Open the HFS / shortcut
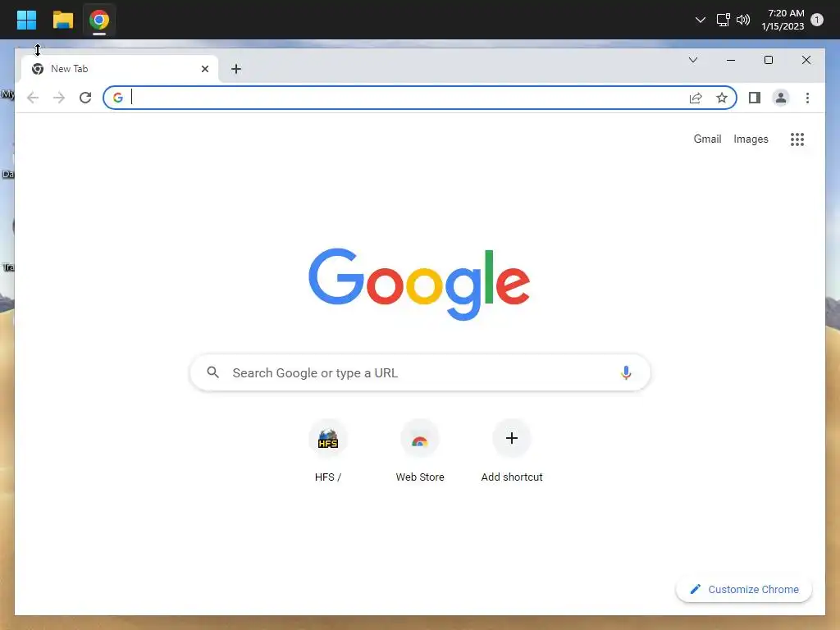840x630 pixels. (328, 451)
